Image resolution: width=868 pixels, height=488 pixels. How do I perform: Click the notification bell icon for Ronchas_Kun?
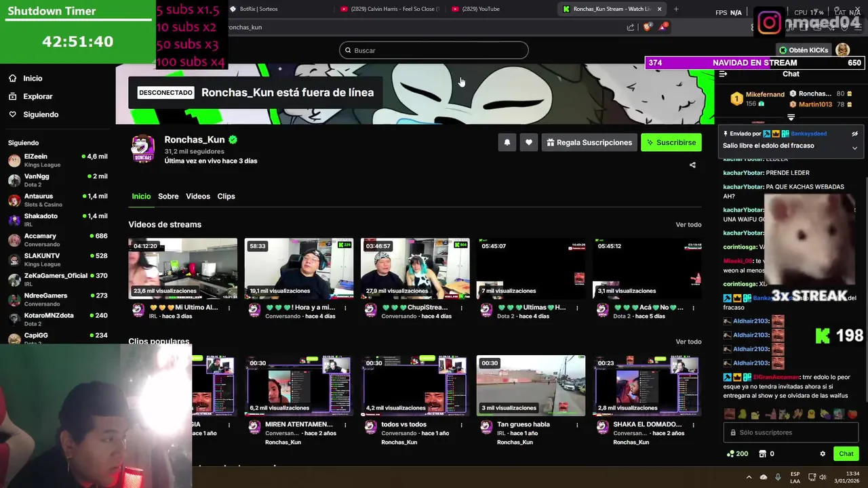(x=507, y=142)
